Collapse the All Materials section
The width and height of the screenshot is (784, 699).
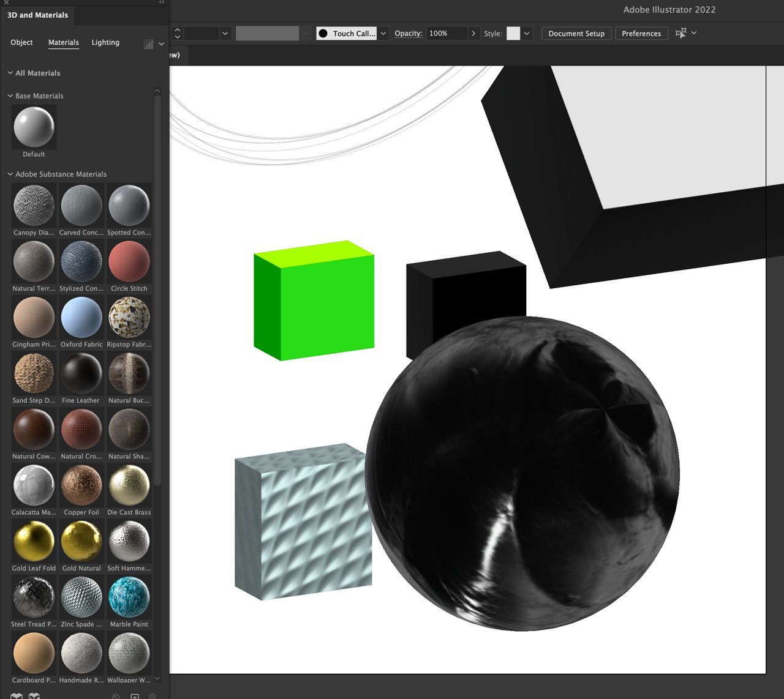[10, 73]
